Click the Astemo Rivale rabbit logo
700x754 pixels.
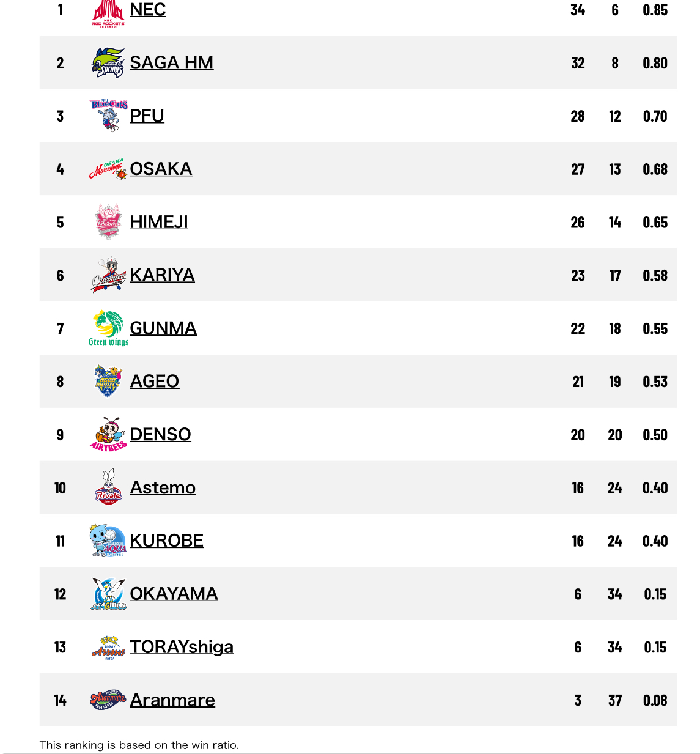point(109,487)
